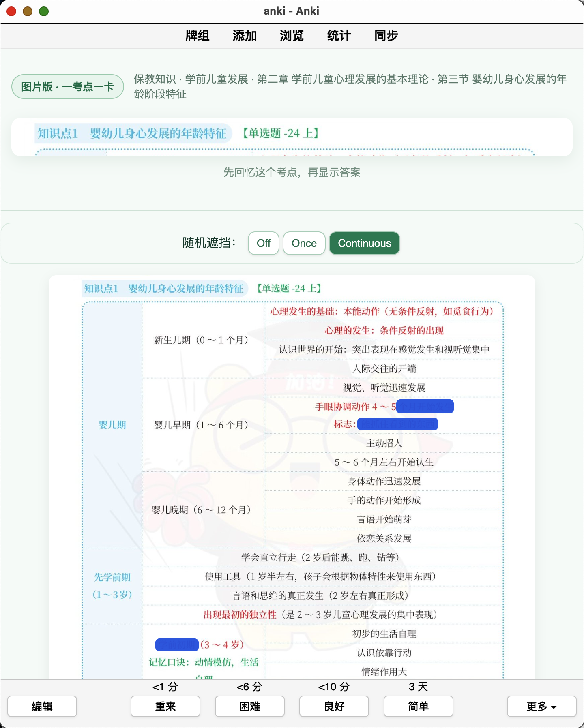Viewport: 584px width, 728px height.
Task: Click 同步 to sync
Action: 386,36
